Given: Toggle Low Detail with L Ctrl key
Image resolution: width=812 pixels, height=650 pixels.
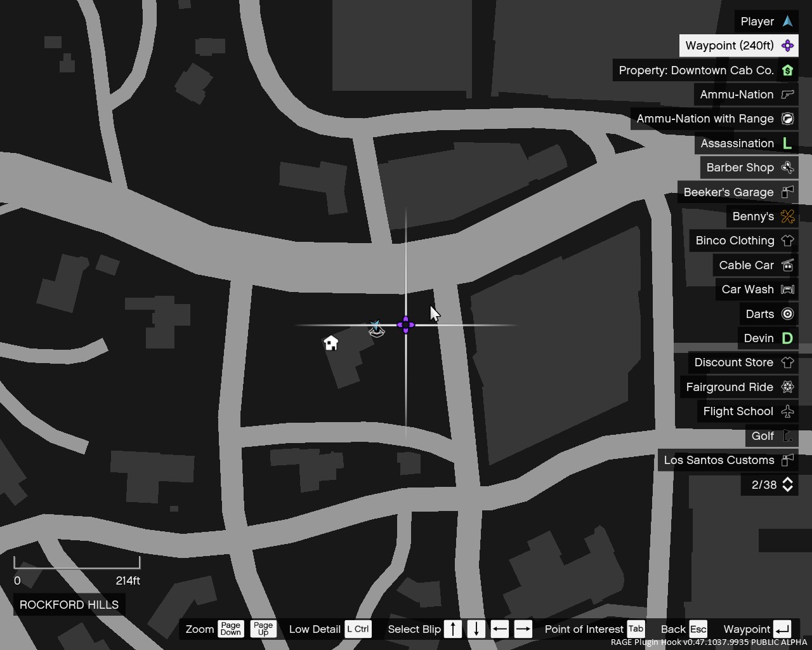Looking at the screenshot, I should [x=358, y=629].
